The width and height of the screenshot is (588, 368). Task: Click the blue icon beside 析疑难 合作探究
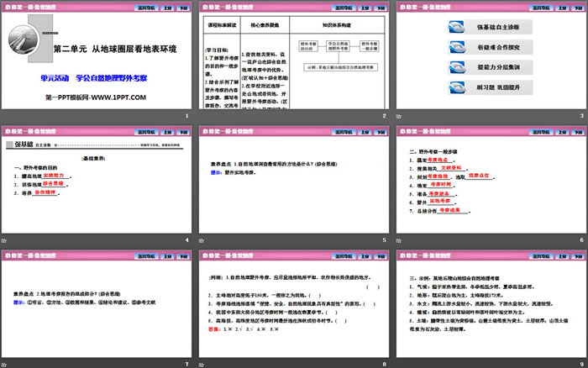457,47
